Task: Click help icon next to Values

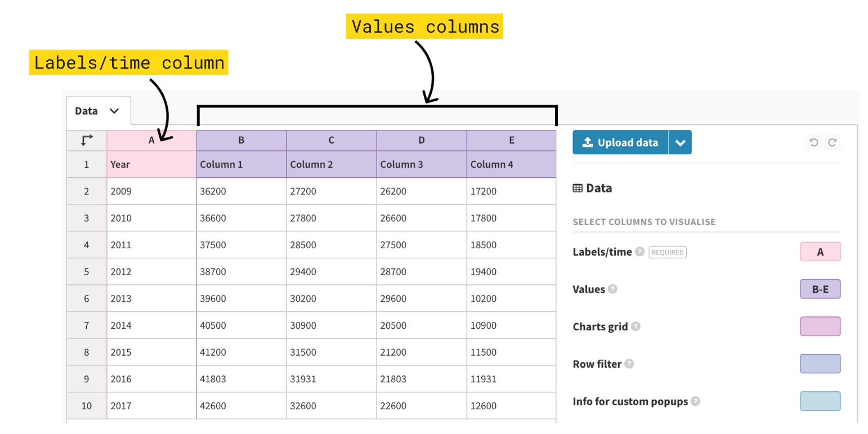Action: (x=612, y=289)
